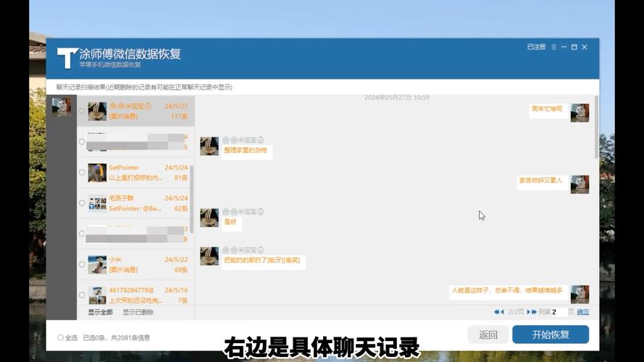Click sender avatar beside 是好 message
The width and height of the screenshot is (644, 362).
(209, 217)
